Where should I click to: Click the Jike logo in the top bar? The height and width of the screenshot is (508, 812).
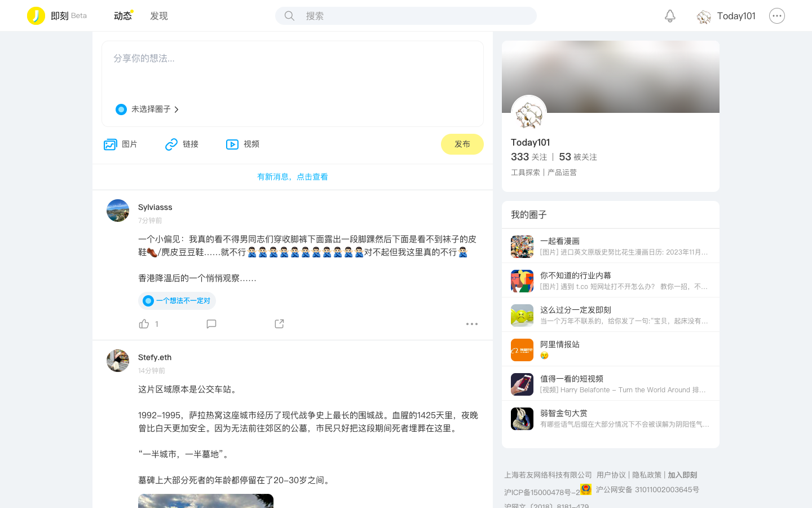click(x=36, y=15)
